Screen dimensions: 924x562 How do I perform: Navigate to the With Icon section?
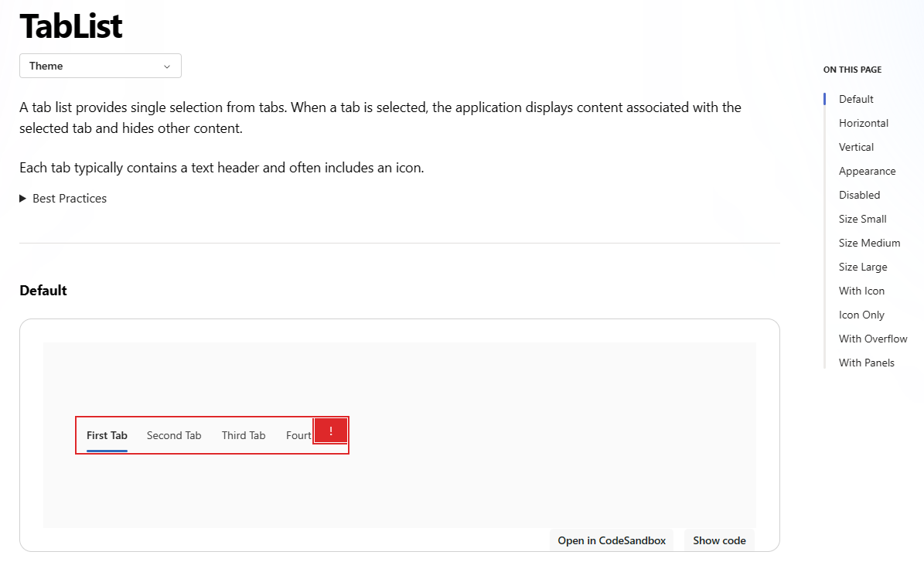click(861, 291)
